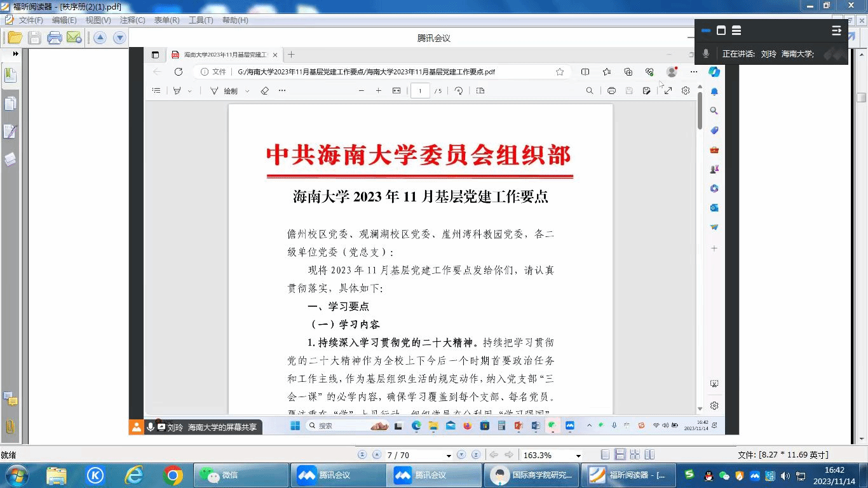
Task: Open the 注释(C) menu
Action: [132, 20]
